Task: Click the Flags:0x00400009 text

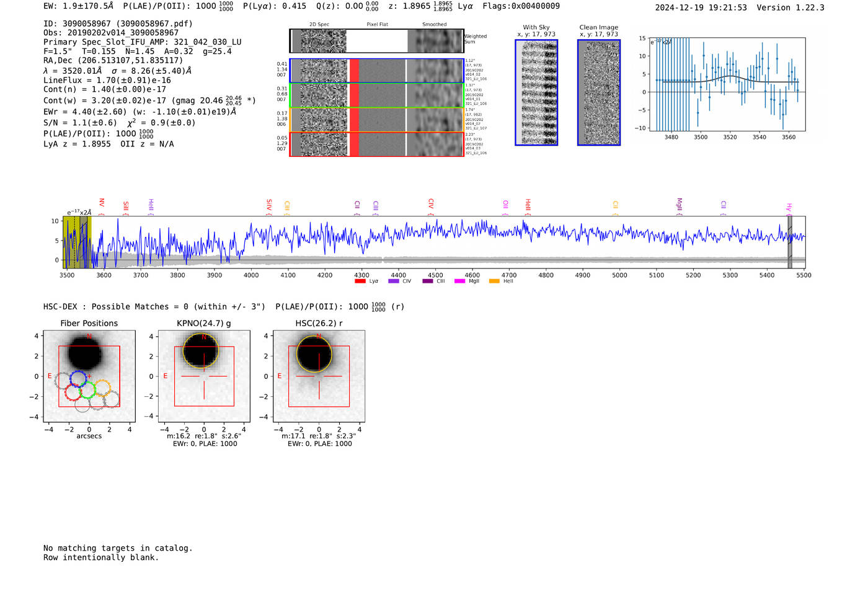Action: pyautogui.click(x=521, y=6)
